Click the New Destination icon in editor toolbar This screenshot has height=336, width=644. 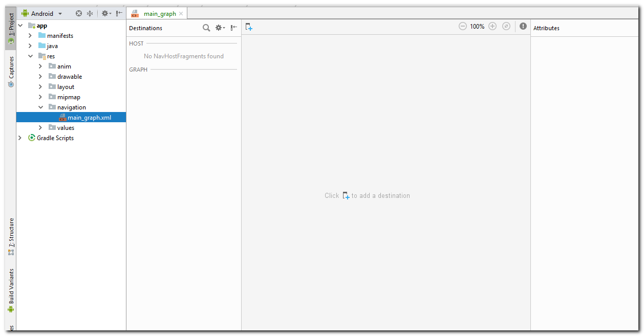(249, 27)
